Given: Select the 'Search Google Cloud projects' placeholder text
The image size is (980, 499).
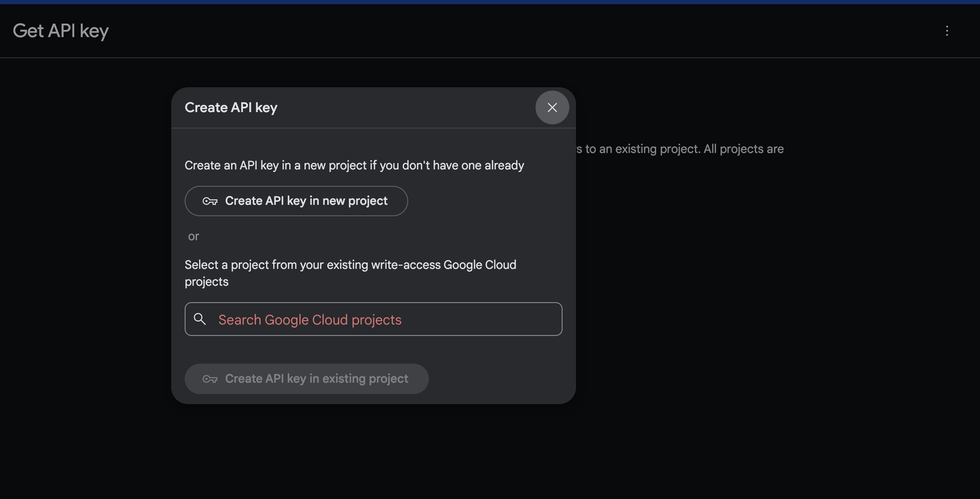Looking at the screenshot, I should point(309,319).
